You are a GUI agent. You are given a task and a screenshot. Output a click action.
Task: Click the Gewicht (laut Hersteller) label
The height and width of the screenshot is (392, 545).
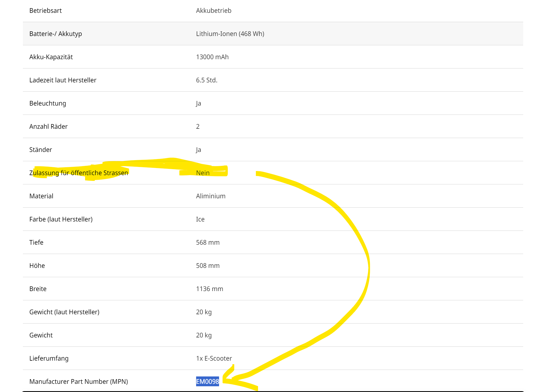[x=64, y=312]
